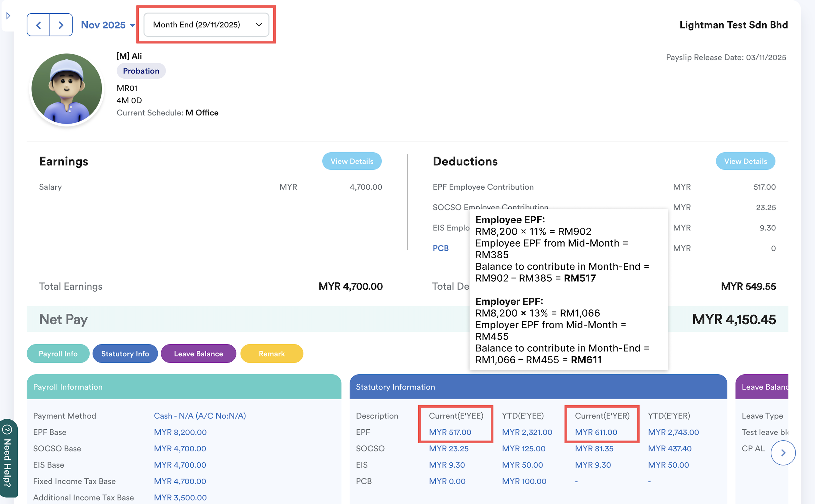815x504 pixels.
Task: Click the dropdown chevron in Month End box
Action: coord(259,25)
